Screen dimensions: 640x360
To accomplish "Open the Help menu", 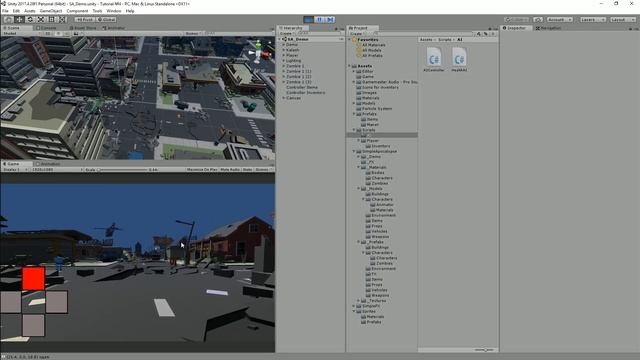I will (x=130, y=11).
